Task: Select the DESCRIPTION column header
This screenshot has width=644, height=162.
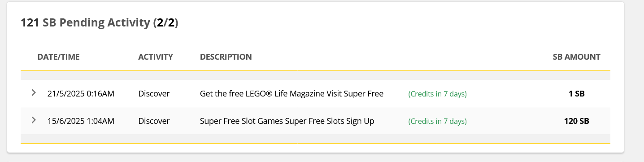Action: [x=226, y=57]
